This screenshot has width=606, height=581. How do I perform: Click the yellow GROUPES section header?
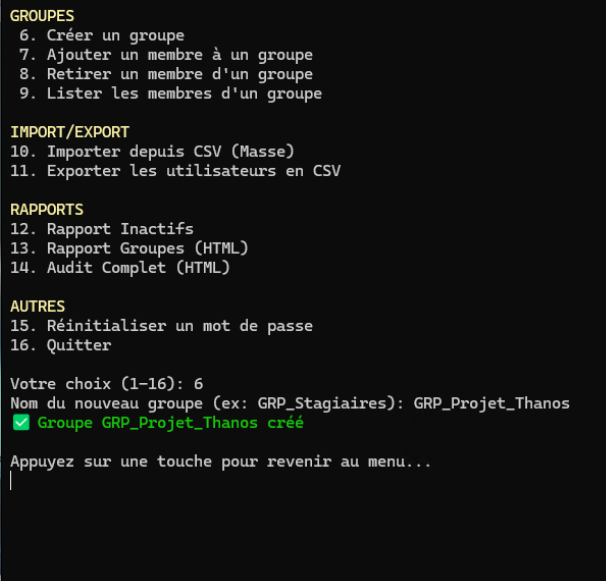pos(42,16)
